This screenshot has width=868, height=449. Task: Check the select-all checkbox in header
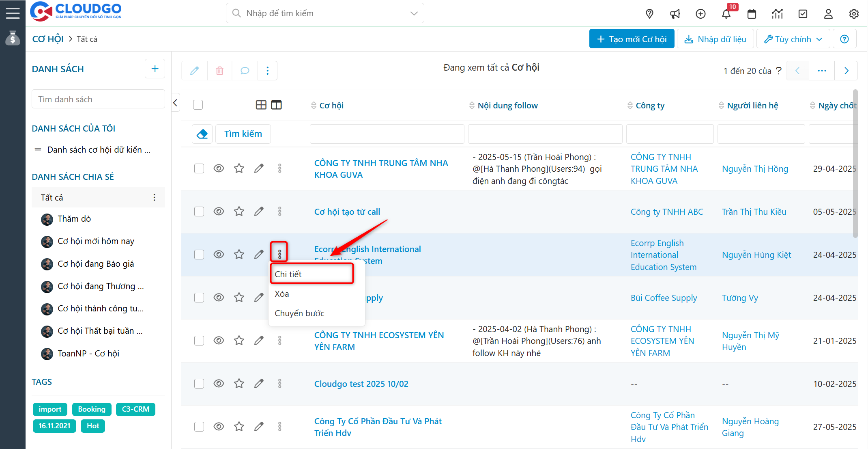198,105
